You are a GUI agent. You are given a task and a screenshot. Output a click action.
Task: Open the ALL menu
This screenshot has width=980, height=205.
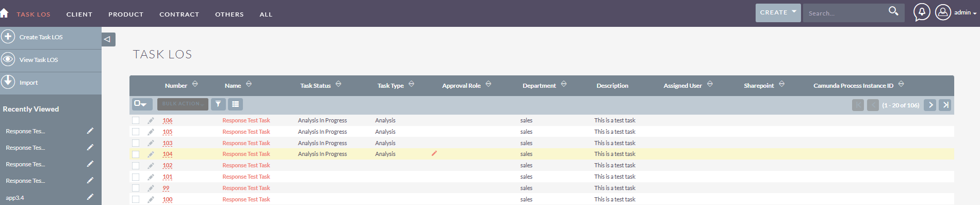coord(266,14)
